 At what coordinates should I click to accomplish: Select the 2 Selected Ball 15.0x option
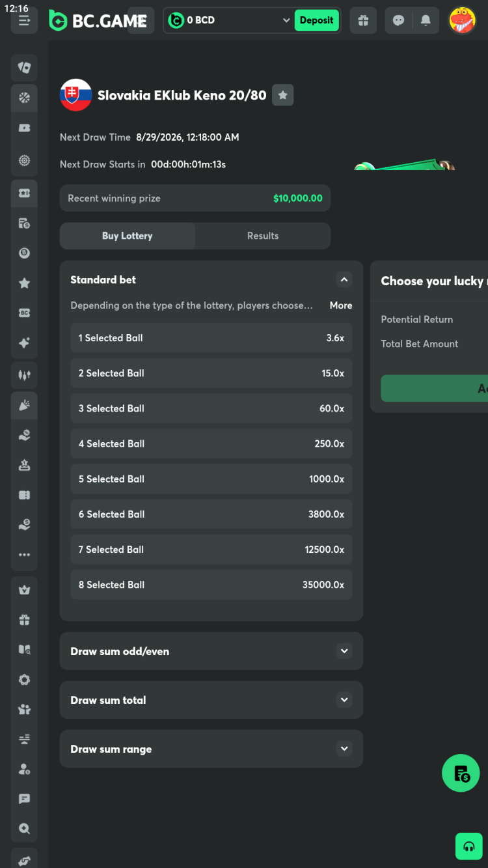211,373
